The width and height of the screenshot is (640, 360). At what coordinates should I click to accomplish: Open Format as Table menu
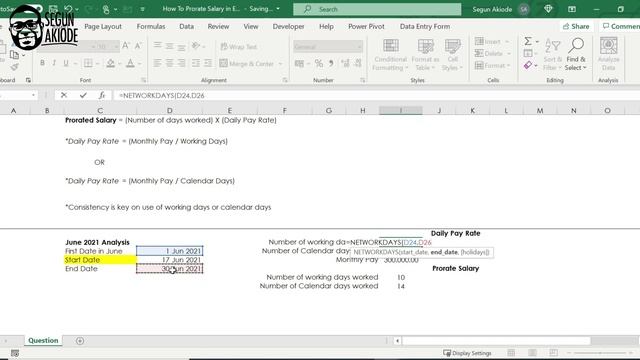click(425, 55)
